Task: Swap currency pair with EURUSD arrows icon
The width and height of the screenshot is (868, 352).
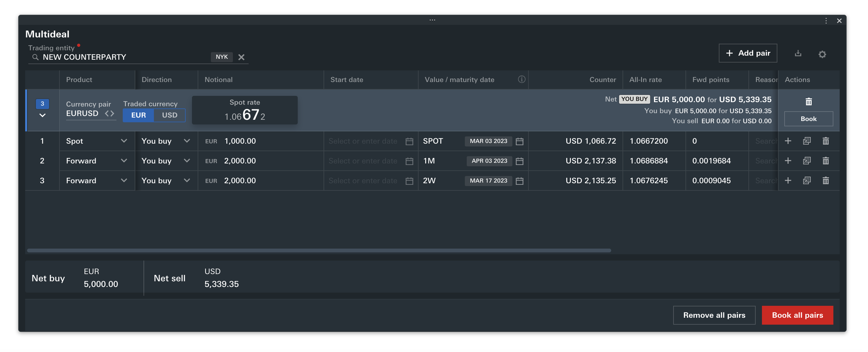Action: click(109, 113)
